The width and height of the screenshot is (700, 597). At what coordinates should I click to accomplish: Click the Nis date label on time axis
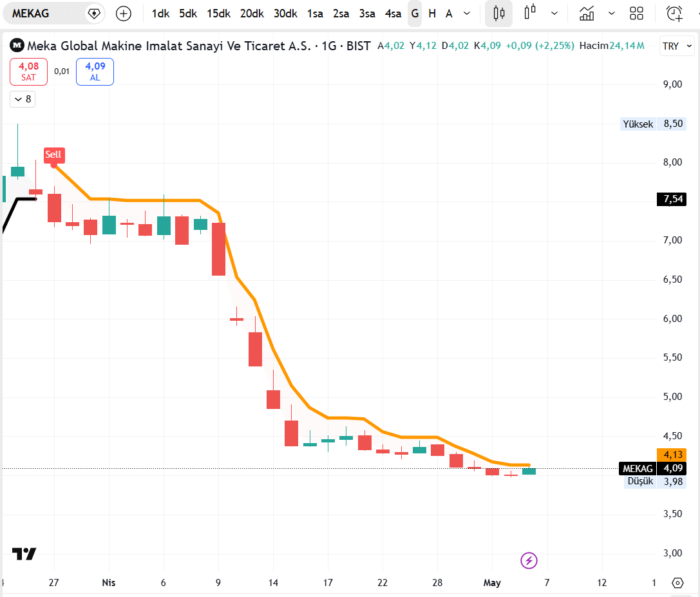coord(108,583)
